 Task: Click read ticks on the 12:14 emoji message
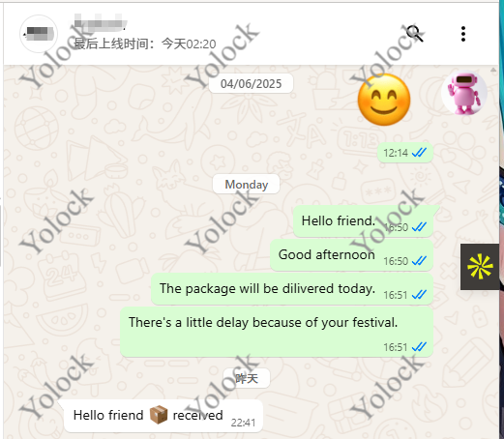coord(420,152)
